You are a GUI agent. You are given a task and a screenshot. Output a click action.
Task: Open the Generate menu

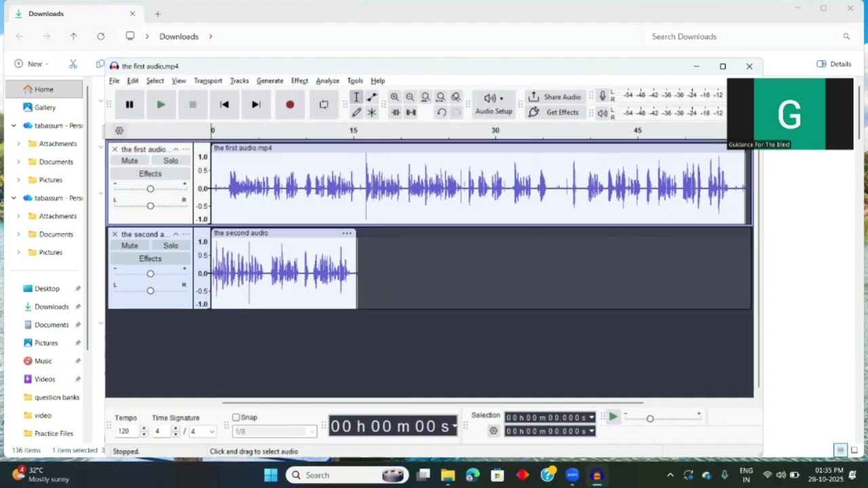coord(270,81)
